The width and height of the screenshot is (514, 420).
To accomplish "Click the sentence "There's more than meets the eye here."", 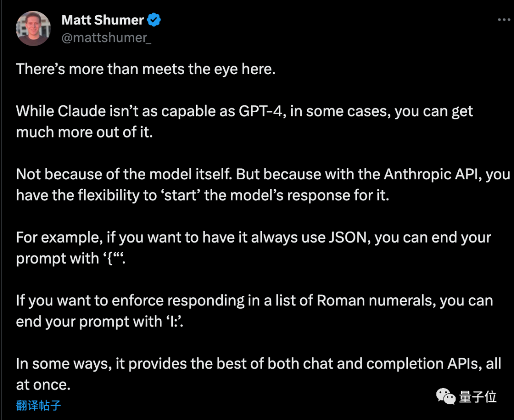I will 146,69.
